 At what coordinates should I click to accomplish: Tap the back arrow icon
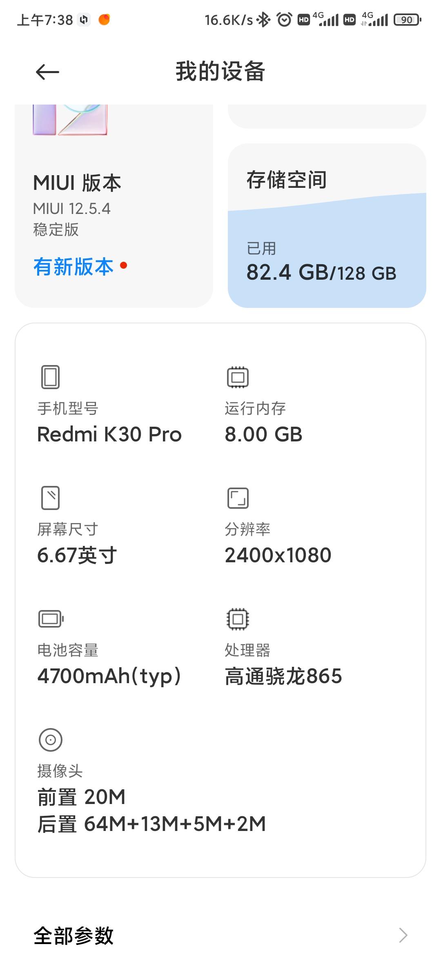[47, 72]
